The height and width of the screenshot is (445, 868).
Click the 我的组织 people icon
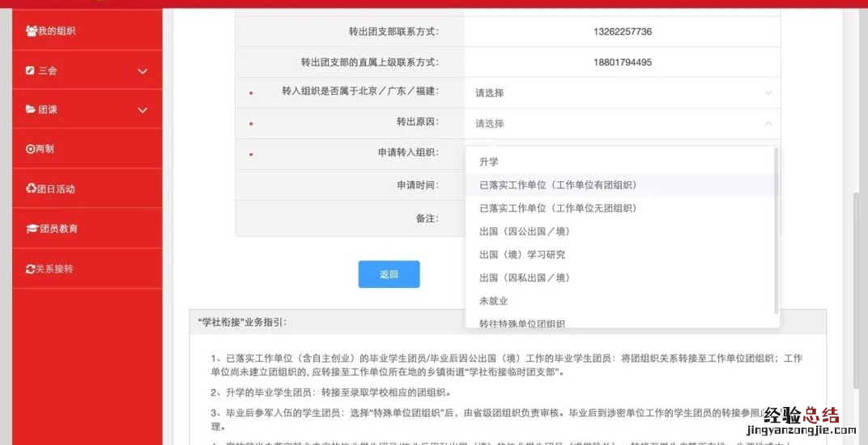(x=31, y=32)
